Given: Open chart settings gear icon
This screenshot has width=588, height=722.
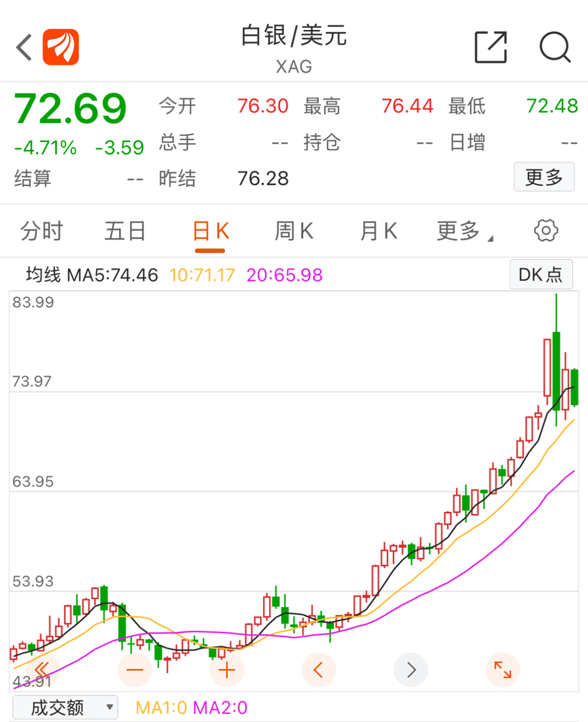Looking at the screenshot, I should point(546,230).
